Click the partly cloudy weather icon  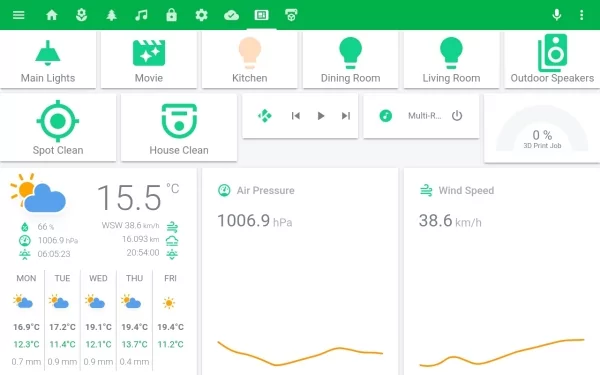point(38,193)
